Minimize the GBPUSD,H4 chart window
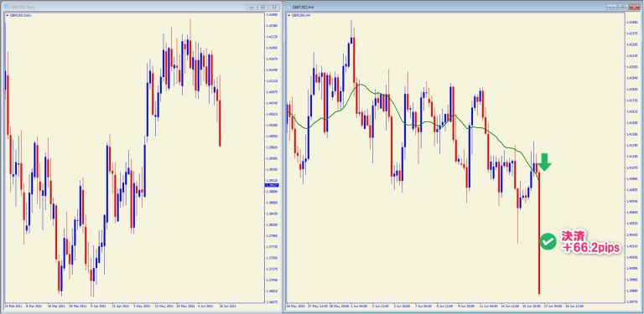Viewport: 644px width, 314px height. pyautogui.click(x=612, y=7)
